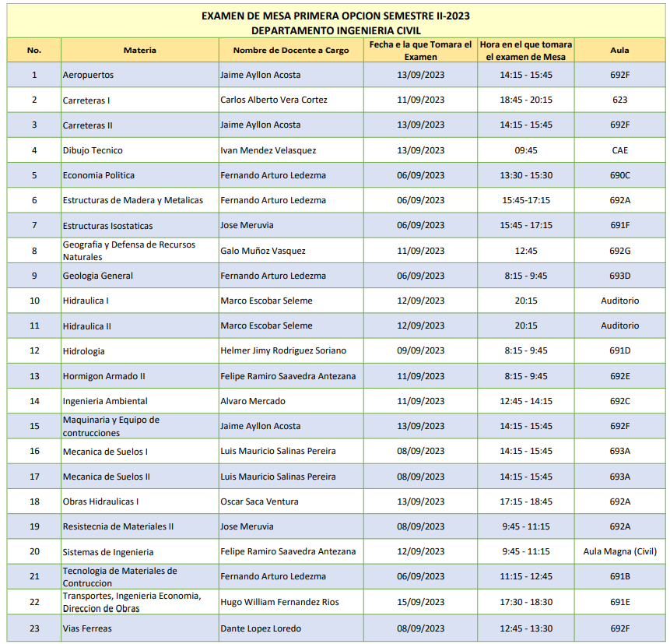Image resolution: width=670 pixels, height=644 pixels.
Task: Select teacher Galo Muñoz Vasquez
Action: pos(263,251)
